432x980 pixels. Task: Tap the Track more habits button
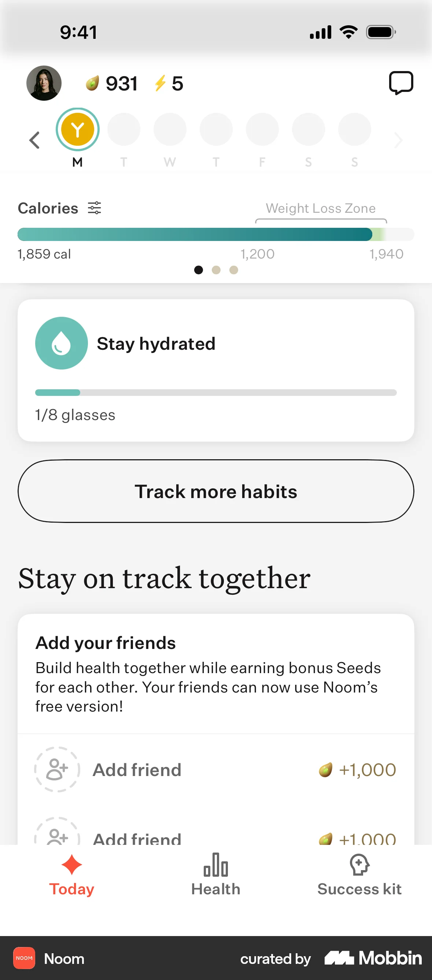point(216,491)
